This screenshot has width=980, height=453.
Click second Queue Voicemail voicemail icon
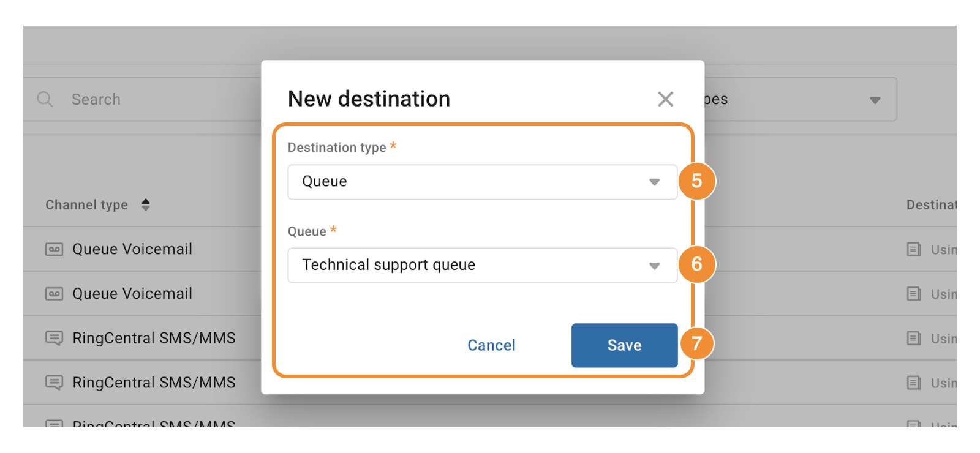pos(54,294)
